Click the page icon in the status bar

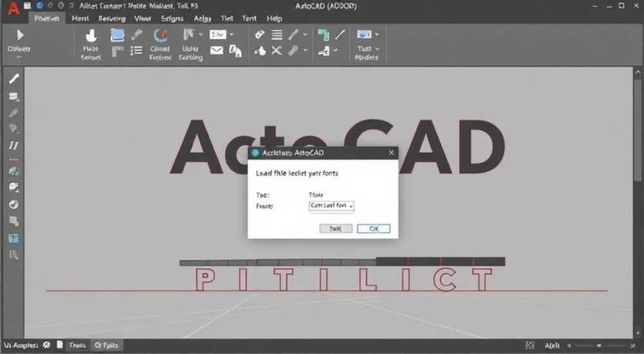coord(60,345)
